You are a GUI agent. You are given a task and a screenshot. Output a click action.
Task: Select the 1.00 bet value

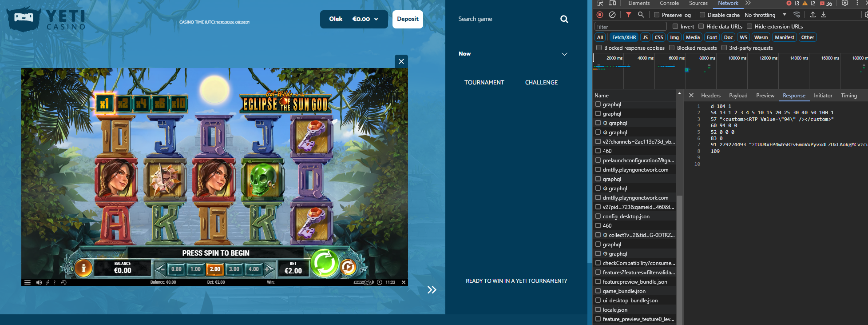pyautogui.click(x=195, y=269)
